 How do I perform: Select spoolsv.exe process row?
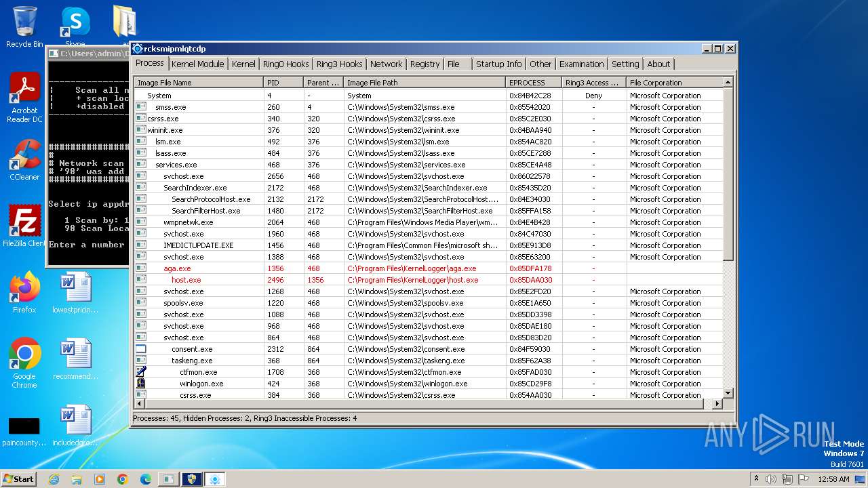(428, 303)
